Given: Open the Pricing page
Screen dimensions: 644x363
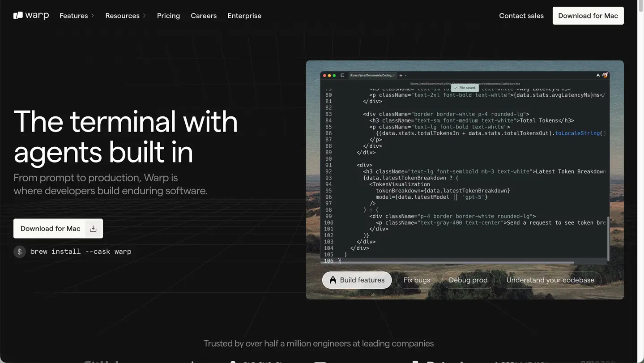Looking at the screenshot, I should tap(168, 16).
